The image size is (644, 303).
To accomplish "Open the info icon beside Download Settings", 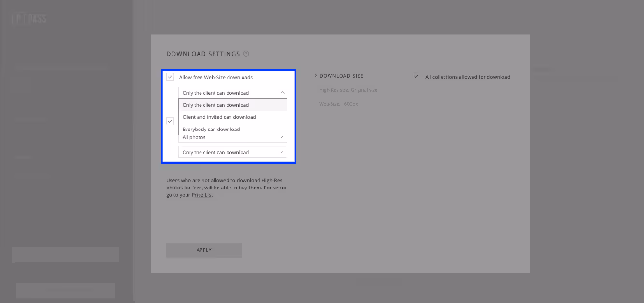I will tap(246, 54).
